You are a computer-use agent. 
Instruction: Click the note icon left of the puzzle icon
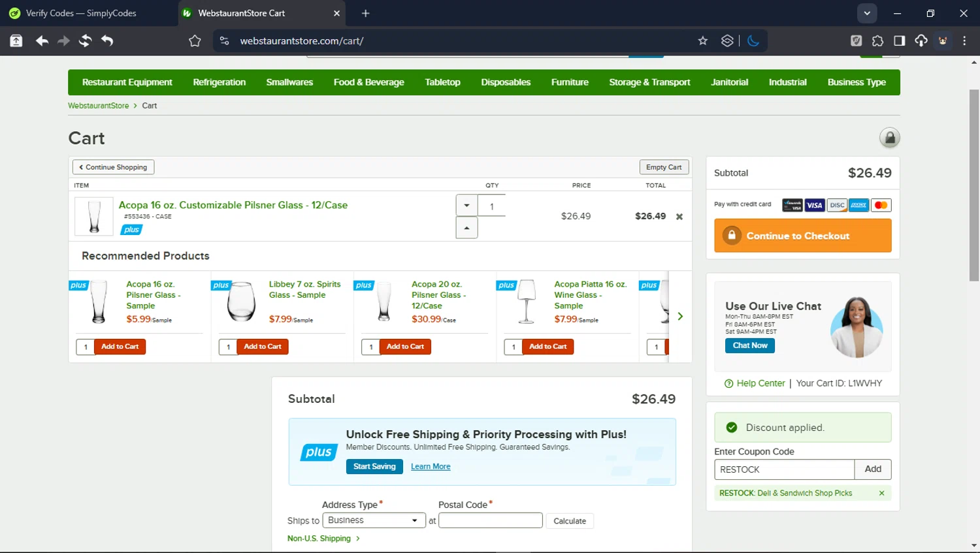(x=856, y=40)
